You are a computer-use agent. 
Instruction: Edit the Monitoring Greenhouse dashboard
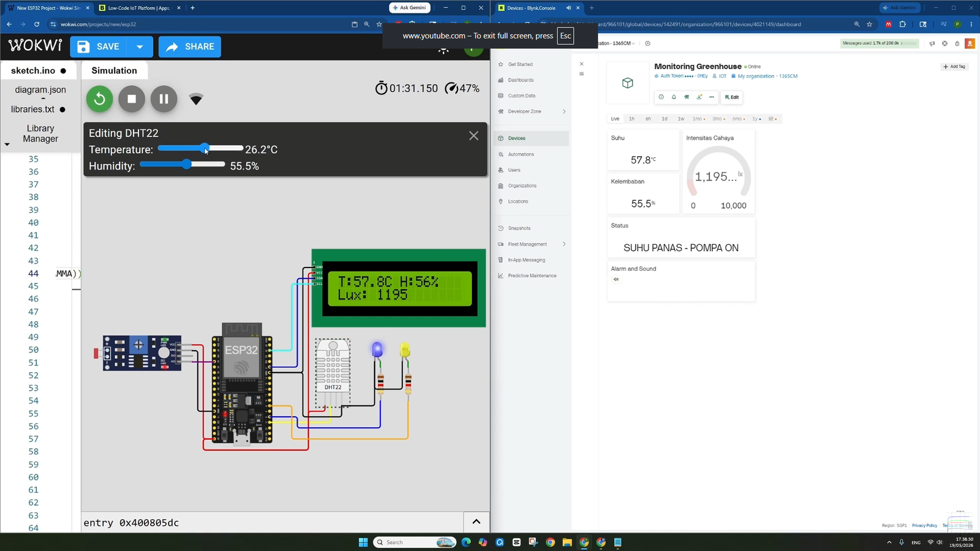pyautogui.click(x=731, y=97)
